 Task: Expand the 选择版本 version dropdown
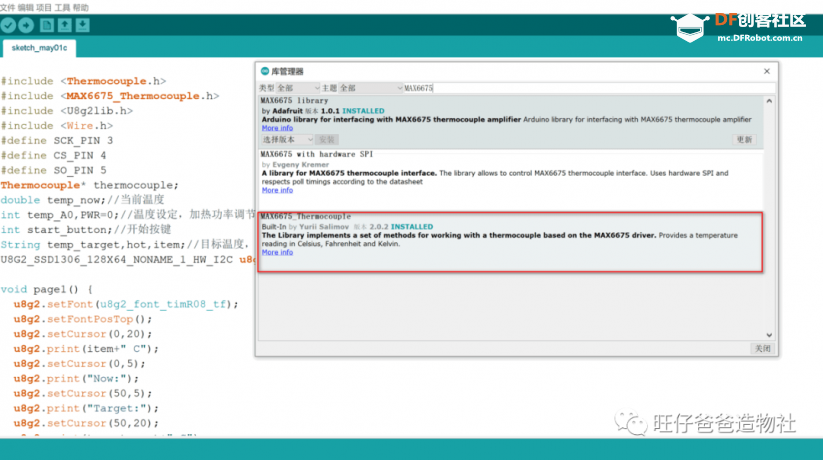coord(287,139)
